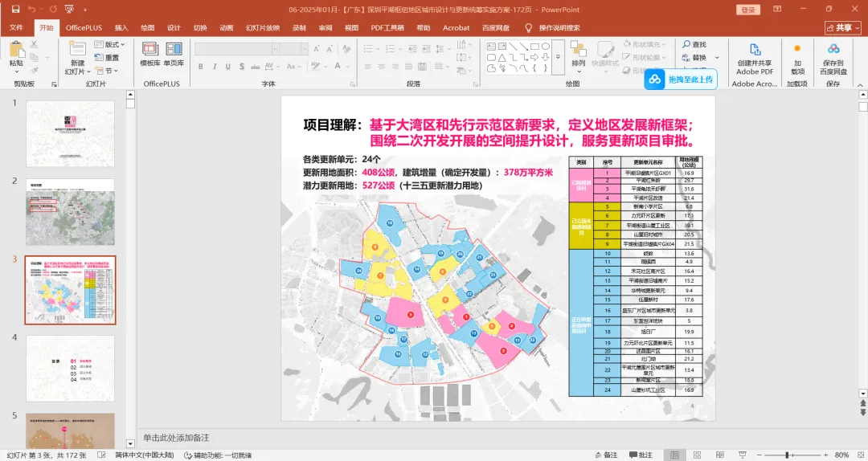
Task: Toggle strikethrough abc button
Action: [256, 67]
